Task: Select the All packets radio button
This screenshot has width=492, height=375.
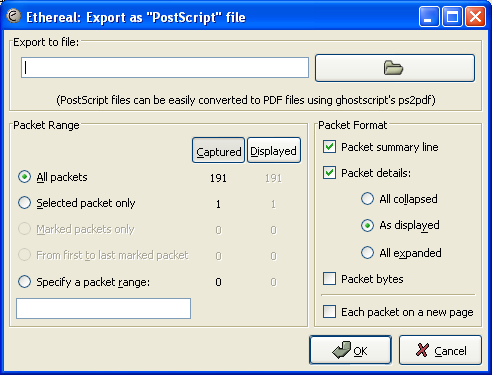Action: pyautogui.click(x=25, y=177)
